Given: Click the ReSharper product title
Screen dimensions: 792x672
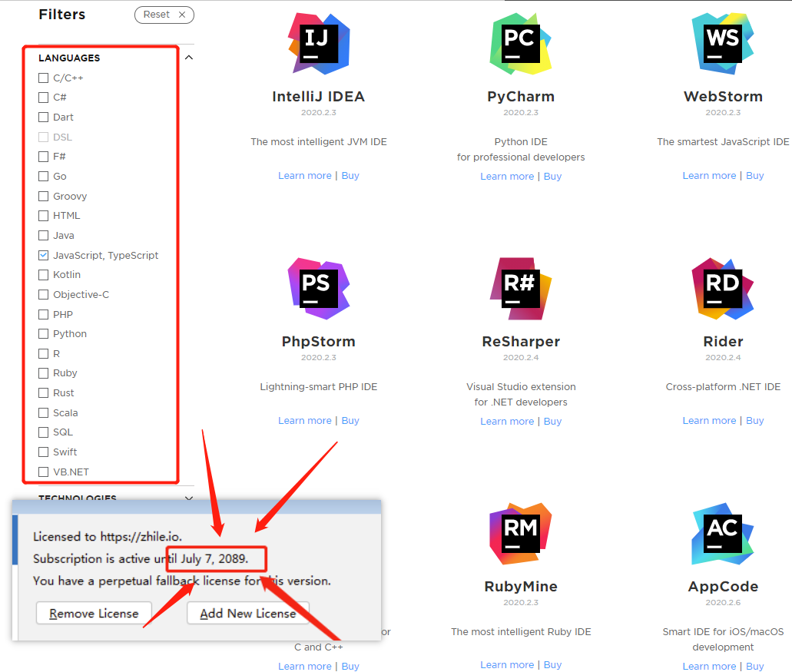Looking at the screenshot, I should [521, 341].
